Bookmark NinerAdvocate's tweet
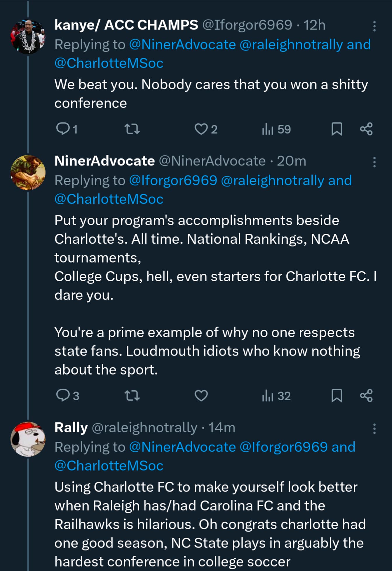The height and width of the screenshot is (571, 392). (x=337, y=396)
